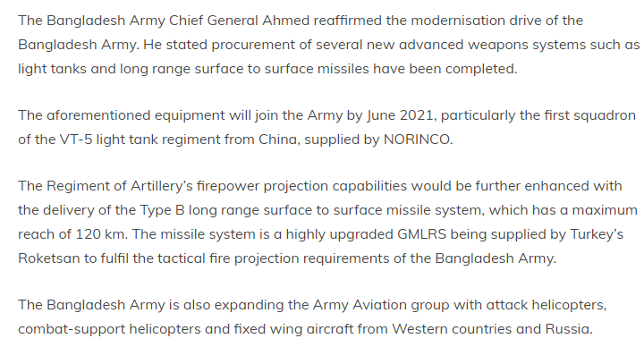Click the word 'aforementioned'
The width and height of the screenshot is (644, 347).
(x=98, y=115)
